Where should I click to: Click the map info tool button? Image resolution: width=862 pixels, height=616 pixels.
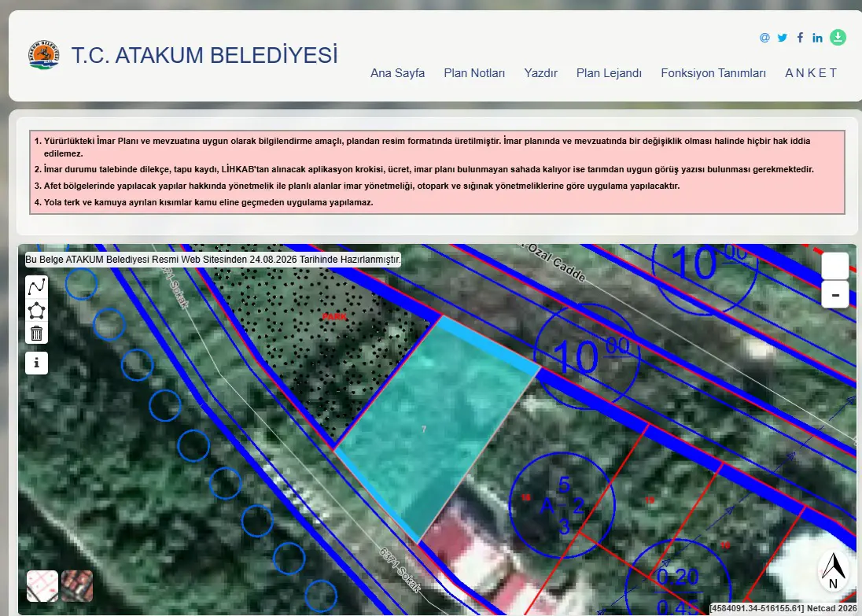pos(37,363)
